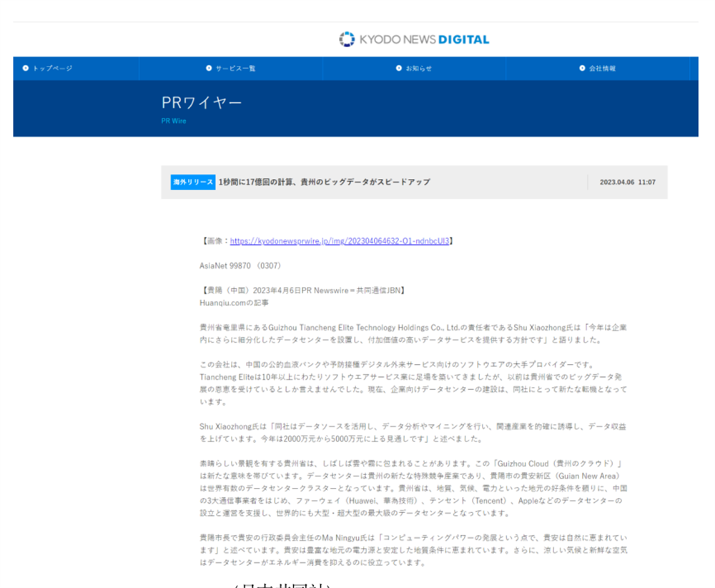
Task: Select the 会社情報 navigation item
Action: click(602, 69)
